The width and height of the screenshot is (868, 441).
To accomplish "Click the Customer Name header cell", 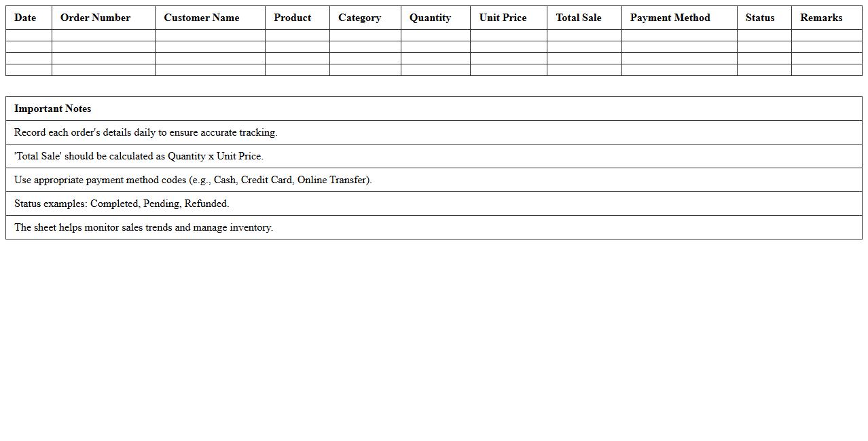I will (x=201, y=18).
